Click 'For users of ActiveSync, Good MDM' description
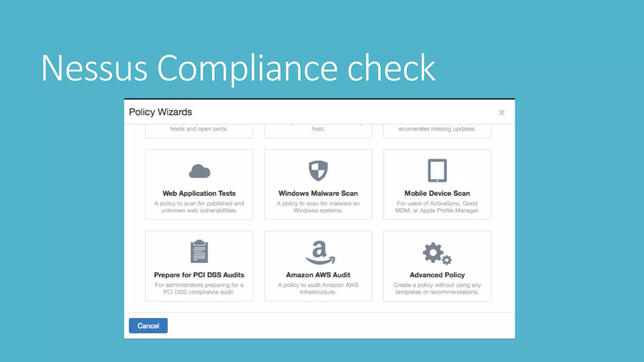 437,207
